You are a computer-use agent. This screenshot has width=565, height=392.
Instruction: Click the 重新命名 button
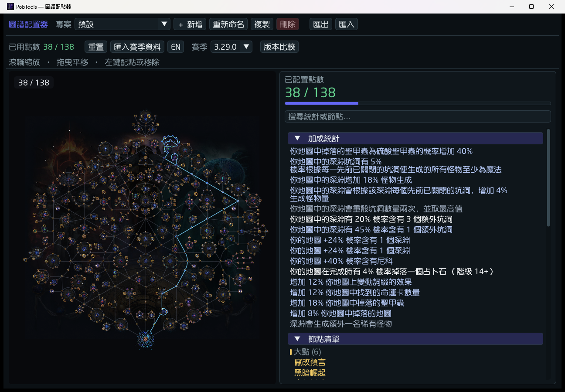[228, 24]
